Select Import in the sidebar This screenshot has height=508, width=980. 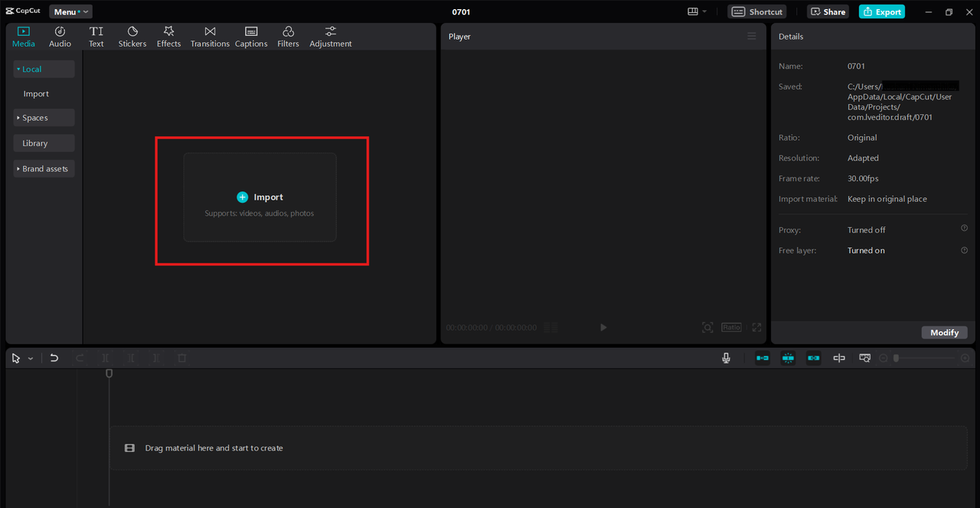pyautogui.click(x=36, y=94)
